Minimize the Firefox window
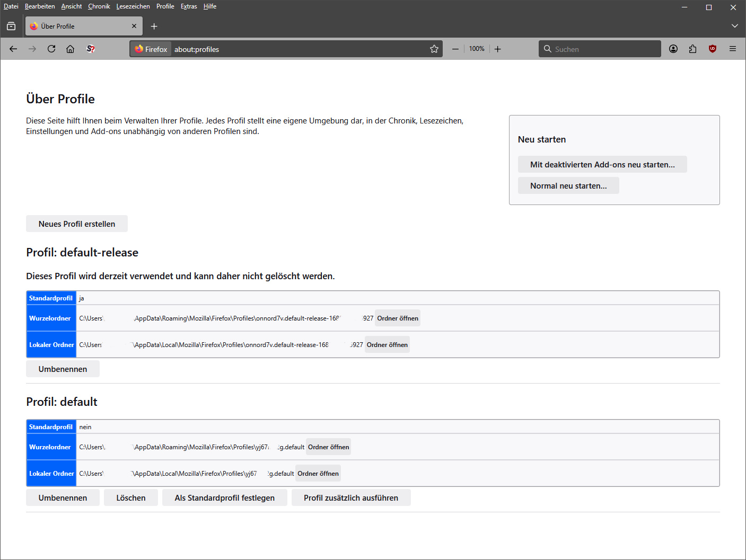 684,7
